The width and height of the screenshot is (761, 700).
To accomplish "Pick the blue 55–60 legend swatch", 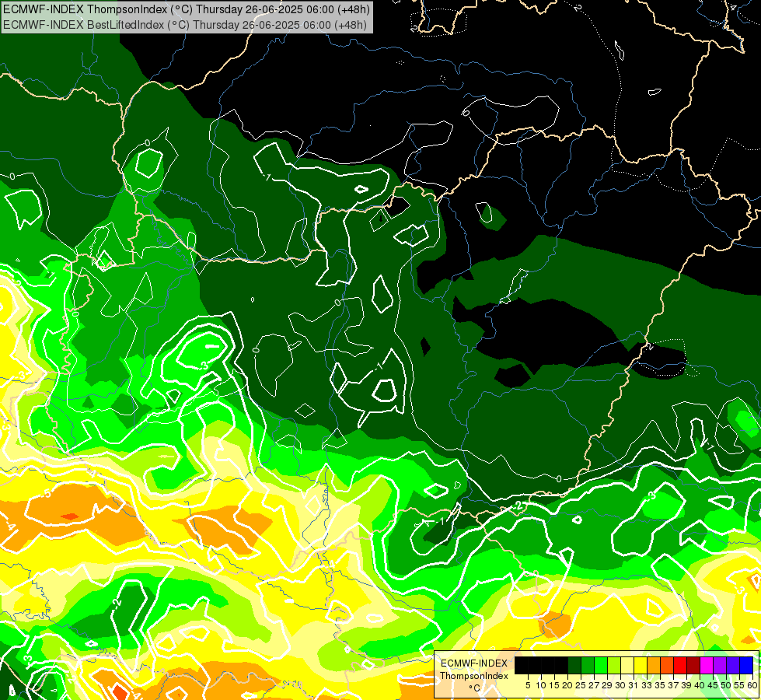I will (746, 665).
